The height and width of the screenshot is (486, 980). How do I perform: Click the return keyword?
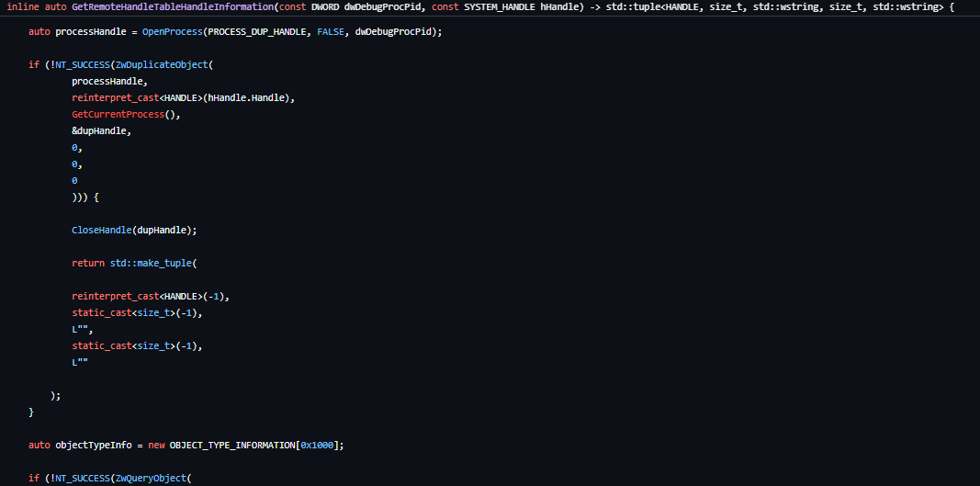[x=88, y=264]
